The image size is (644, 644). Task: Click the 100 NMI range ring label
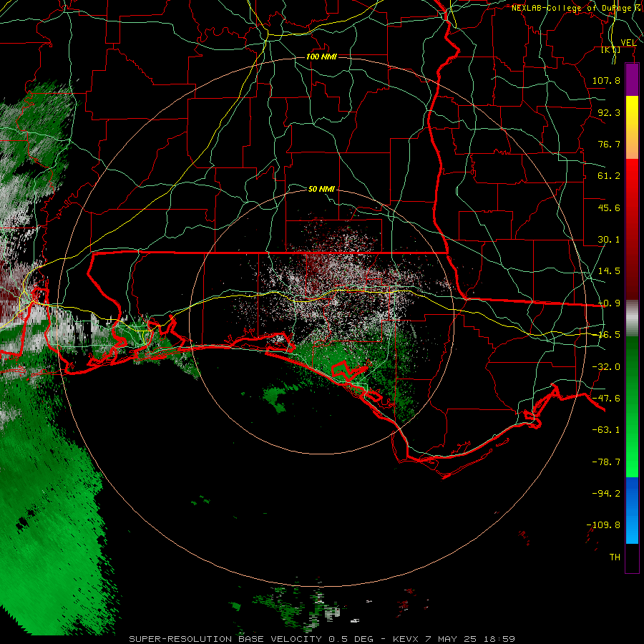click(321, 57)
